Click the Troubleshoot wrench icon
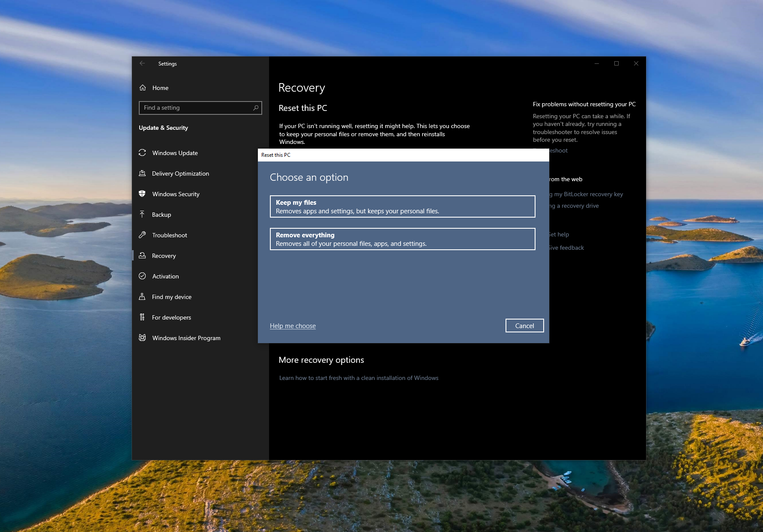 tap(142, 235)
